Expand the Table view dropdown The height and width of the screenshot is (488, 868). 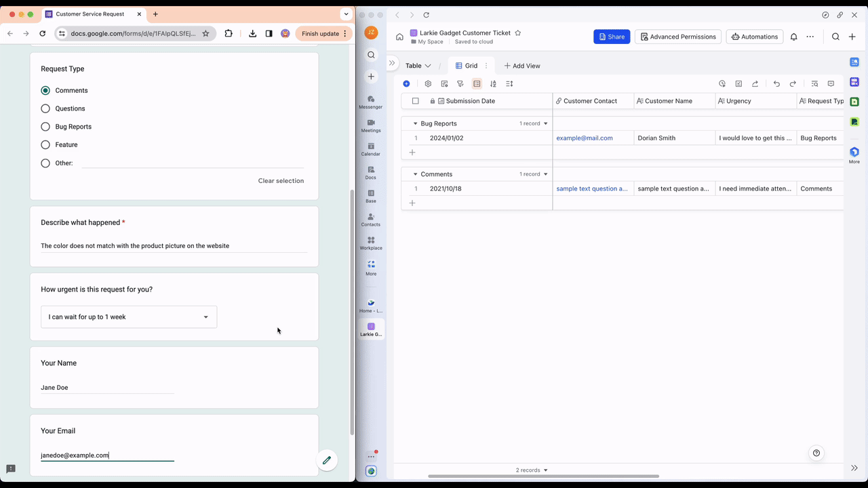(x=418, y=66)
